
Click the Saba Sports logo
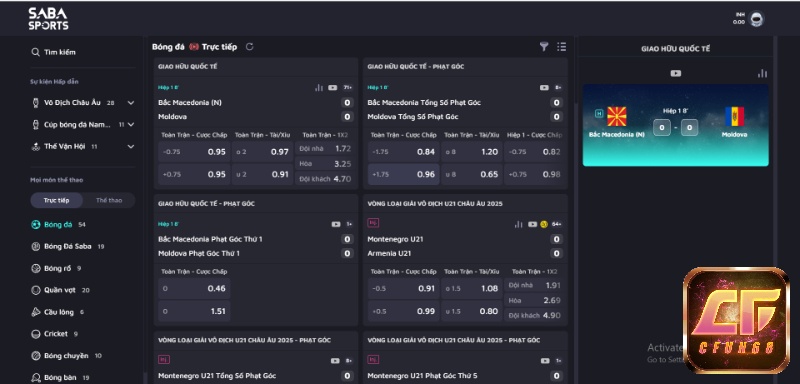tap(48, 19)
